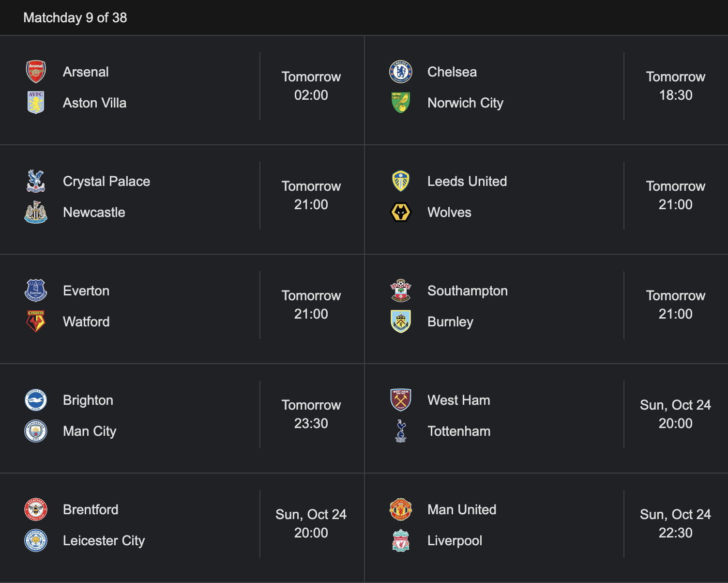Click the Matchday 9 of 38 header
The width and height of the screenshot is (728, 583).
point(75,17)
